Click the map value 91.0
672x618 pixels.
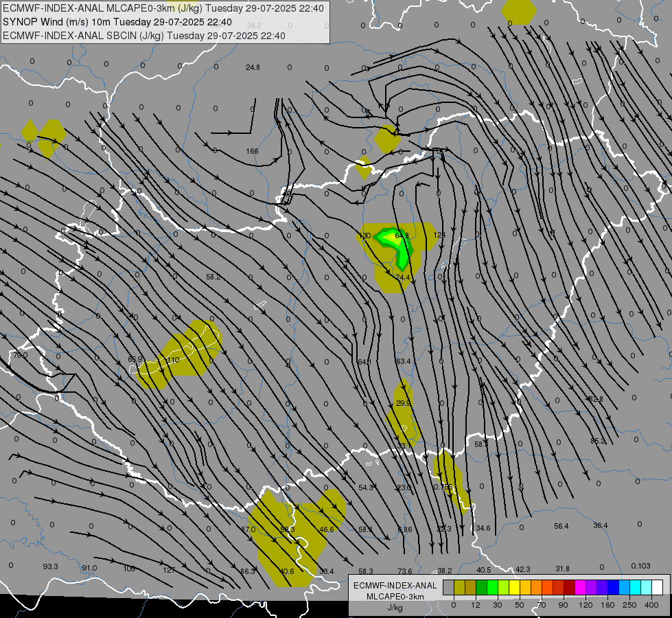(x=89, y=568)
